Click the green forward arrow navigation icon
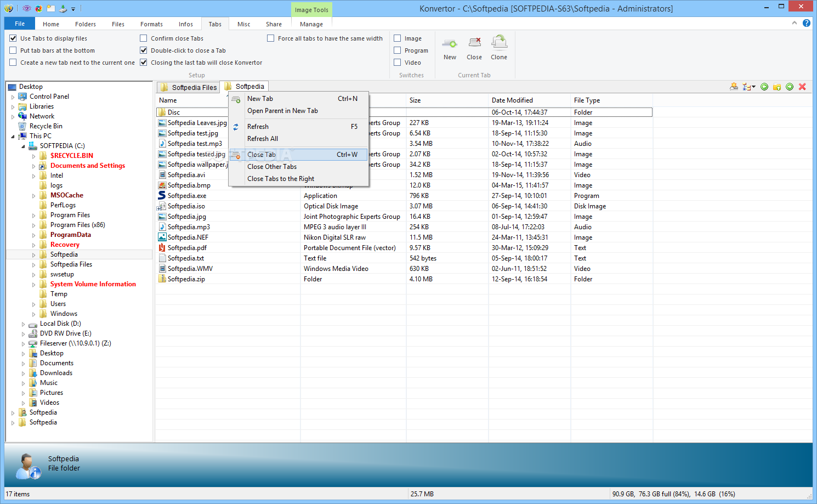817x504 pixels. coord(790,87)
